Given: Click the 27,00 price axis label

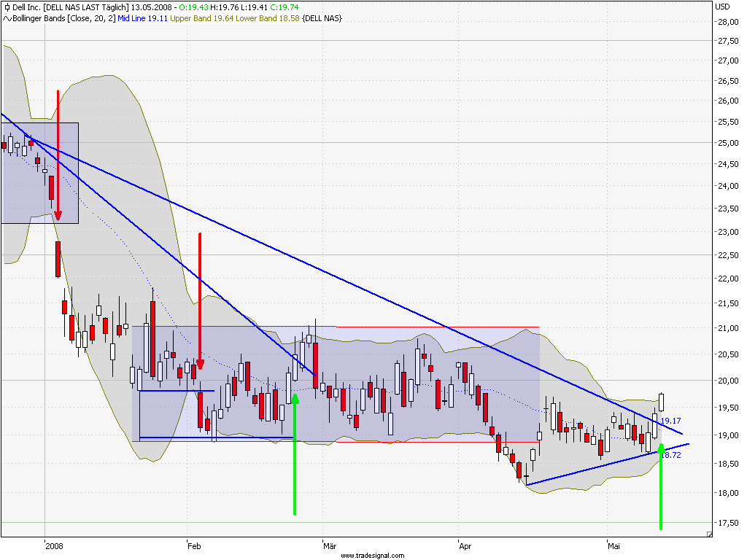Looking at the screenshot, I should (728, 61).
